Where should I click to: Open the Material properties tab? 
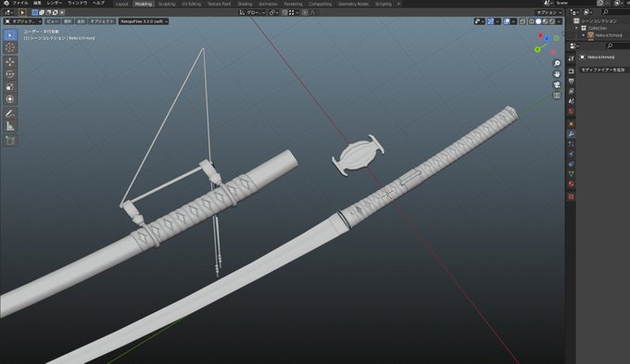click(x=571, y=184)
